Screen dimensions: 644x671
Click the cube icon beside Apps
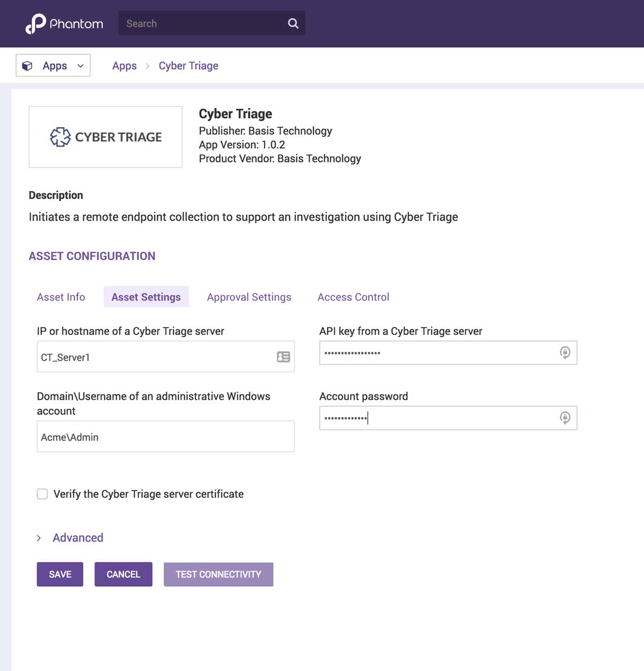[x=27, y=66]
